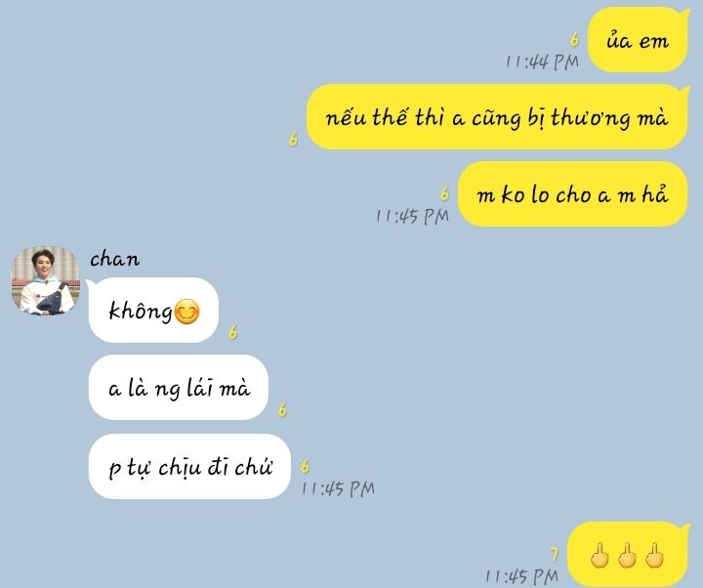Click the unread count 6 beside a là ng lái mà
The height and width of the screenshot is (588, 703).
pyautogui.click(x=282, y=409)
